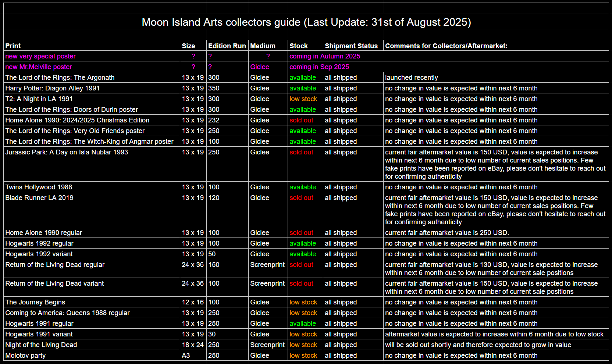Select 'The Lord of the Rings: The Argonath'

pos(60,78)
